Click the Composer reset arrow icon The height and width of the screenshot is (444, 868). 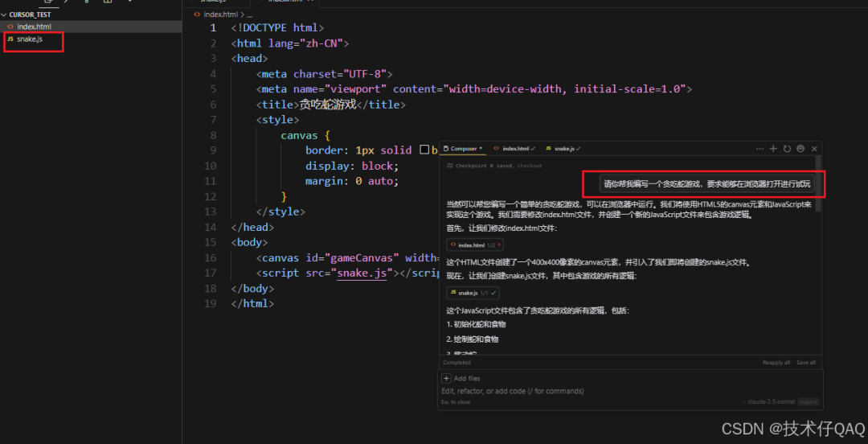787,149
